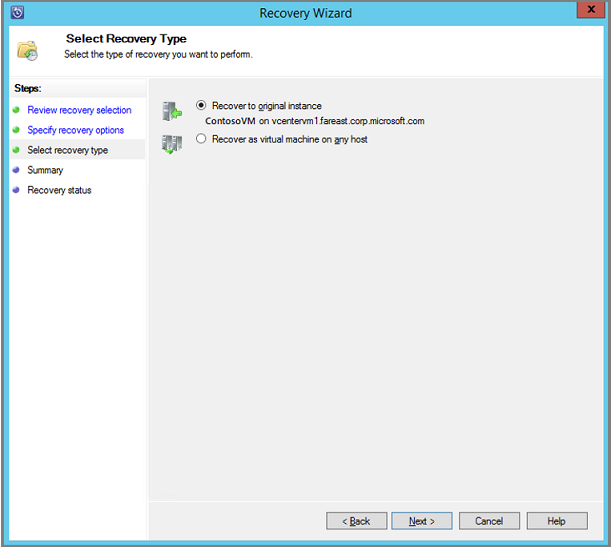Click the purple bullet beside Summary
The height and width of the screenshot is (547, 611).
tap(16, 170)
